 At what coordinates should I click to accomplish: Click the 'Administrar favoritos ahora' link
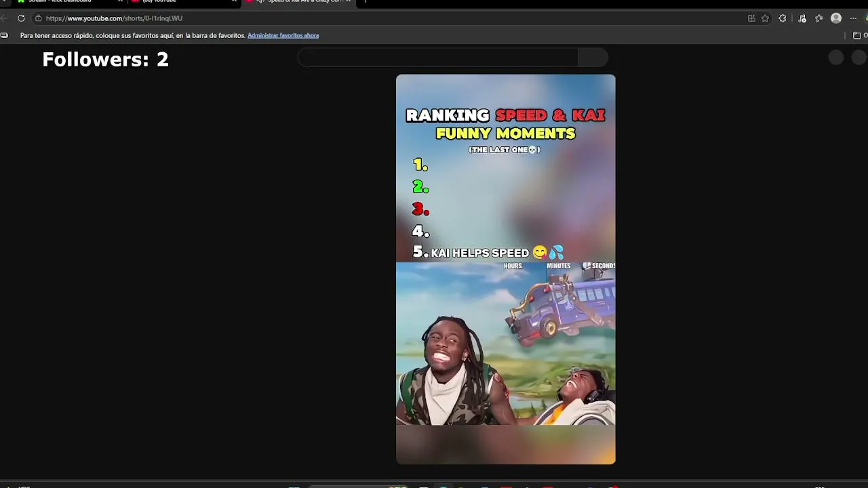pos(283,35)
